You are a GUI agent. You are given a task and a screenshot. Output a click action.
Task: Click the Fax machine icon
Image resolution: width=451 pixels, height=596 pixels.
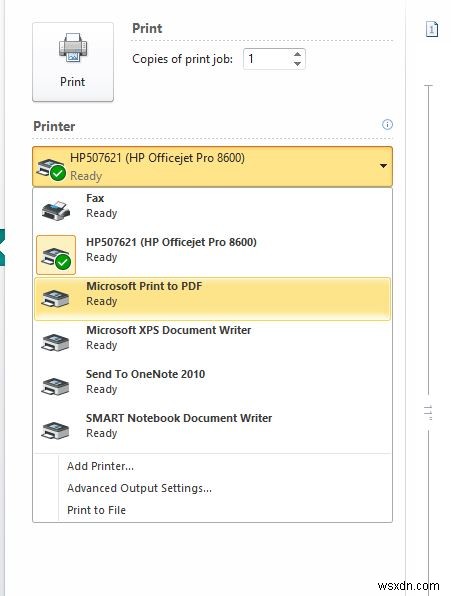click(55, 211)
